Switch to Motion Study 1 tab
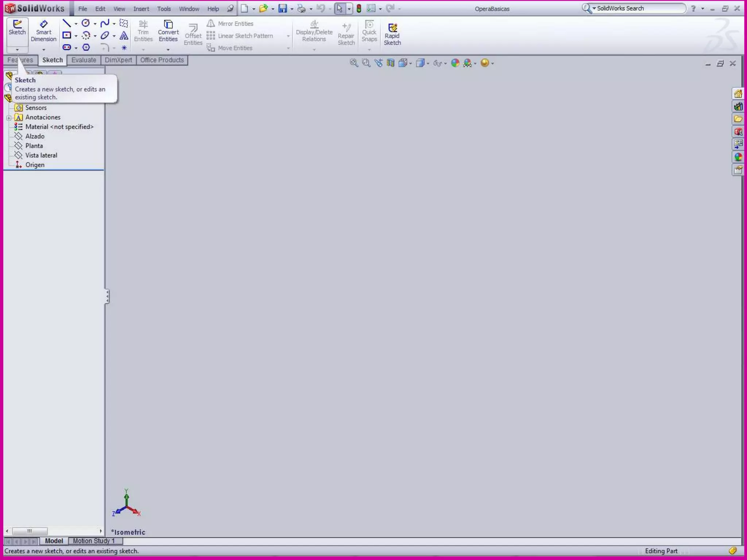Screen dimensions: 747x560 click(94, 541)
